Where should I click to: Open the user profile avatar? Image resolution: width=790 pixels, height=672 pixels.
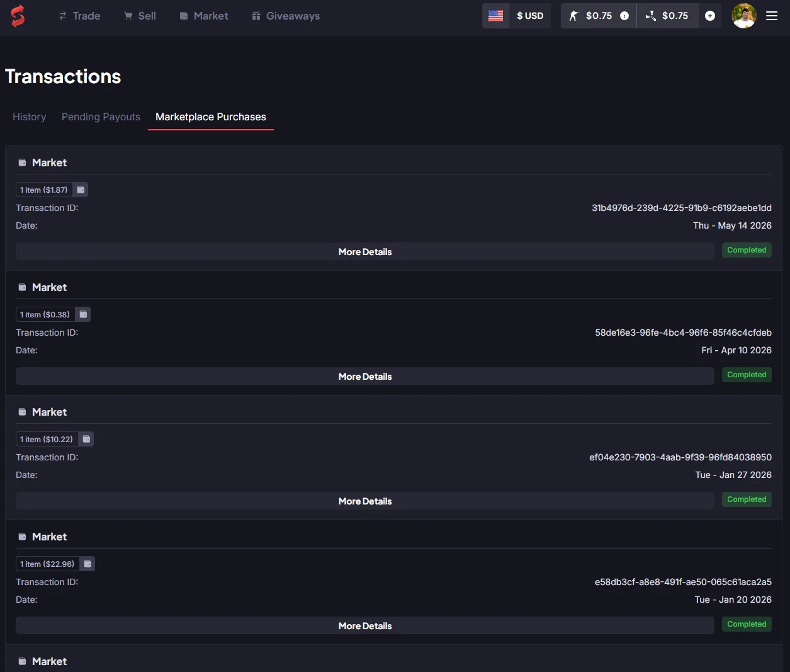744,16
